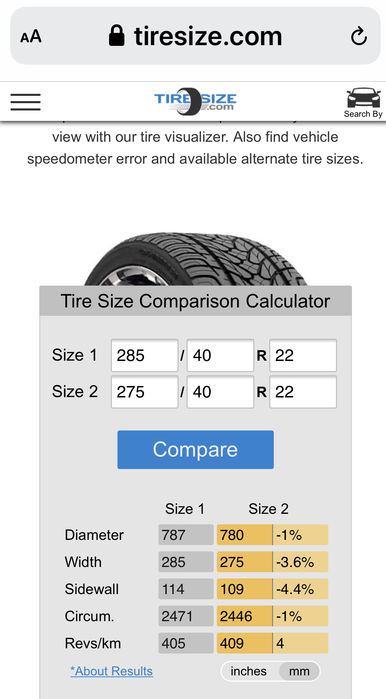Open the About Results link

pyautogui.click(x=111, y=671)
